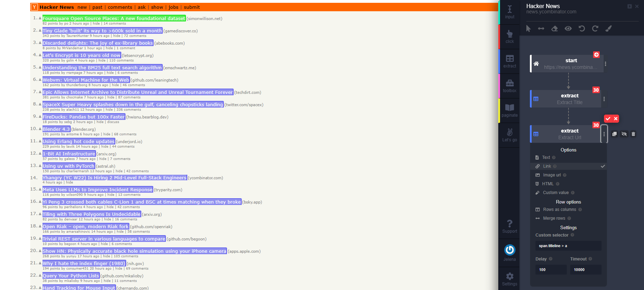
Task: Edit the Delay value field
Action: coord(551,270)
